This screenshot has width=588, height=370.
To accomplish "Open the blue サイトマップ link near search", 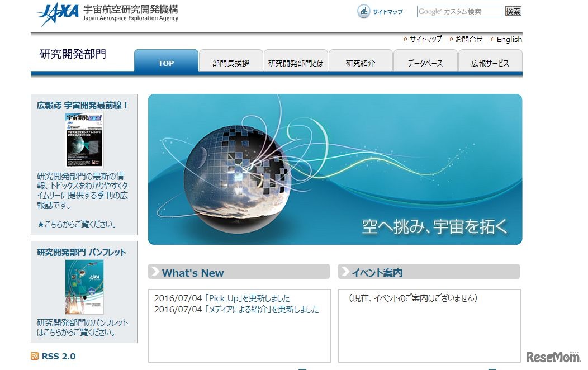I will (x=388, y=12).
